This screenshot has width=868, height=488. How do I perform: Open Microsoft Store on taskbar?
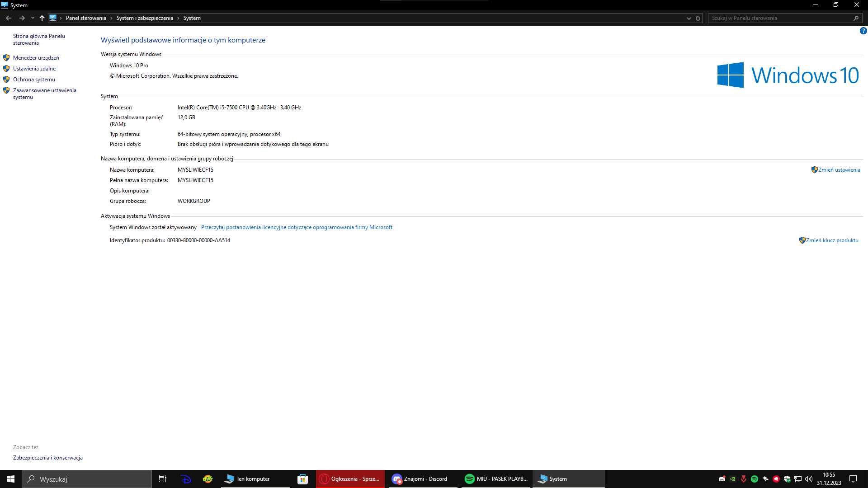click(x=303, y=479)
